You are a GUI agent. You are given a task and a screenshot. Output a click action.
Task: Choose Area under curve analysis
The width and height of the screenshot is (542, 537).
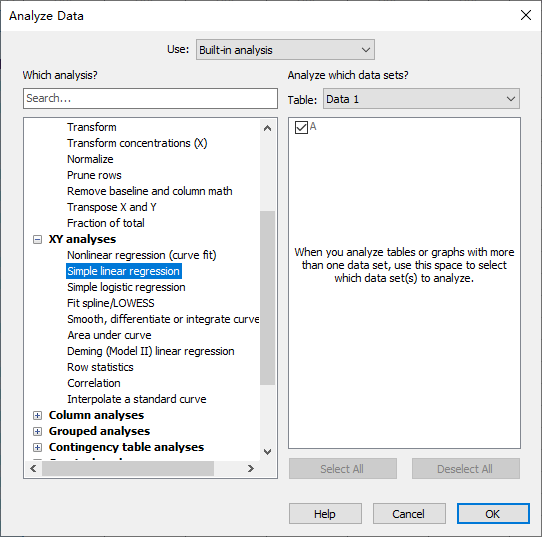(x=109, y=336)
